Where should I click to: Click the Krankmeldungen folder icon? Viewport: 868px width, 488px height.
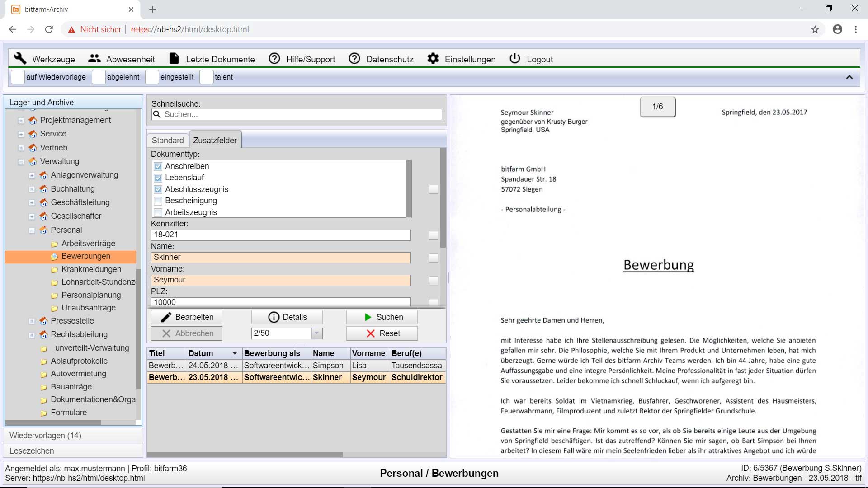pos(54,270)
